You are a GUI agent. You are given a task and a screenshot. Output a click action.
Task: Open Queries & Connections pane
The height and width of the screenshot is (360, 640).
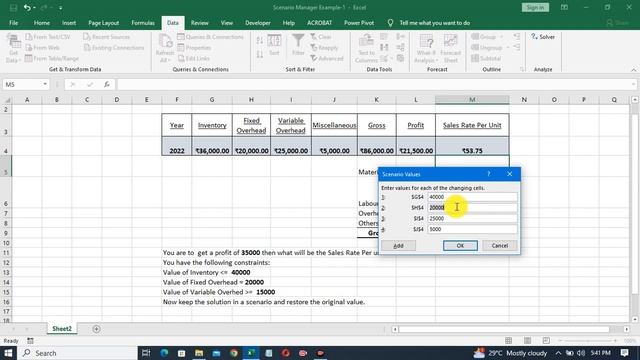[x=210, y=37]
